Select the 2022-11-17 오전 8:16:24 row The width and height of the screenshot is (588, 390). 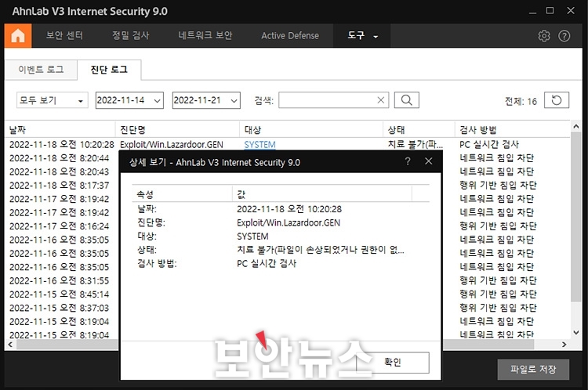coord(61,226)
